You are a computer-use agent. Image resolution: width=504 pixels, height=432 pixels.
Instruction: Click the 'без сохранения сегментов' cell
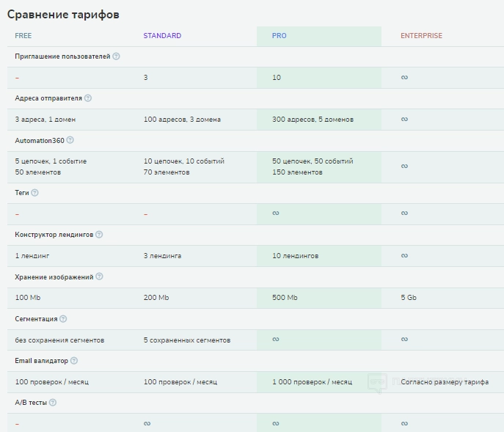59,340
